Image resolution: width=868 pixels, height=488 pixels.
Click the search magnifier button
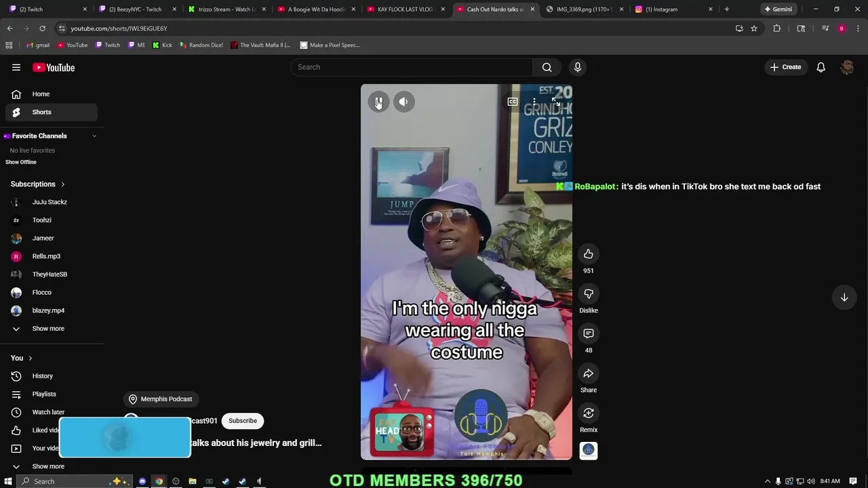click(x=547, y=67)
